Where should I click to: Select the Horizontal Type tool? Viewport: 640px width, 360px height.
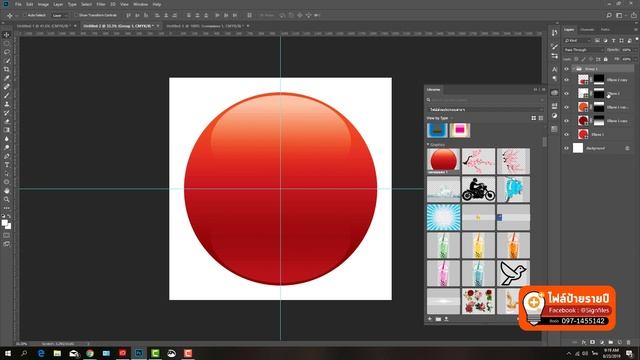pos(7,164)
